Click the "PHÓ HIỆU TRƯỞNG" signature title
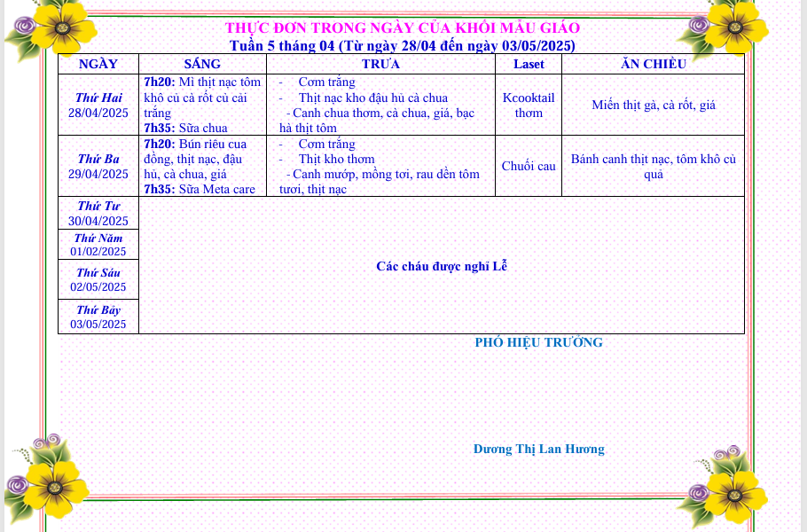Viewport: 807px width, 532px height. point(538,342)
